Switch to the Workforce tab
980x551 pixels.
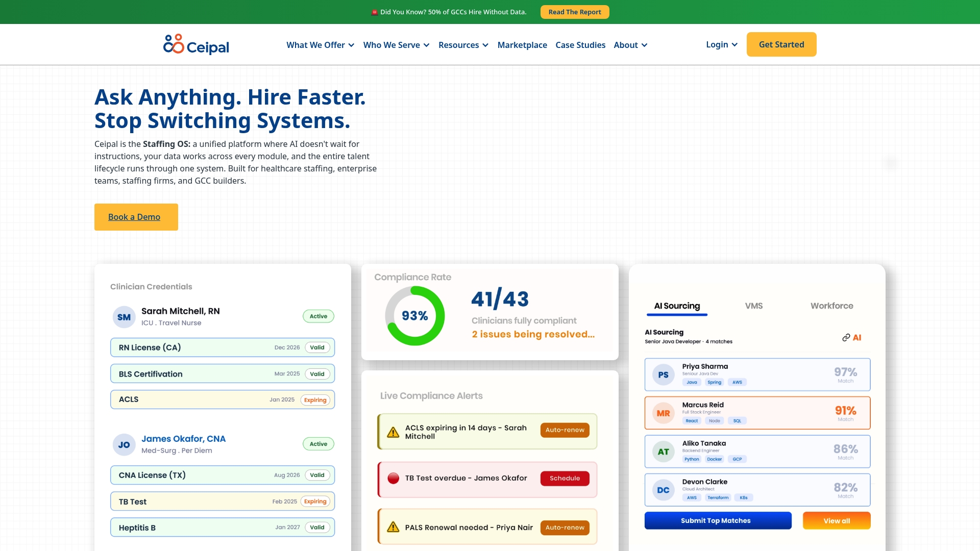point(831,306)
